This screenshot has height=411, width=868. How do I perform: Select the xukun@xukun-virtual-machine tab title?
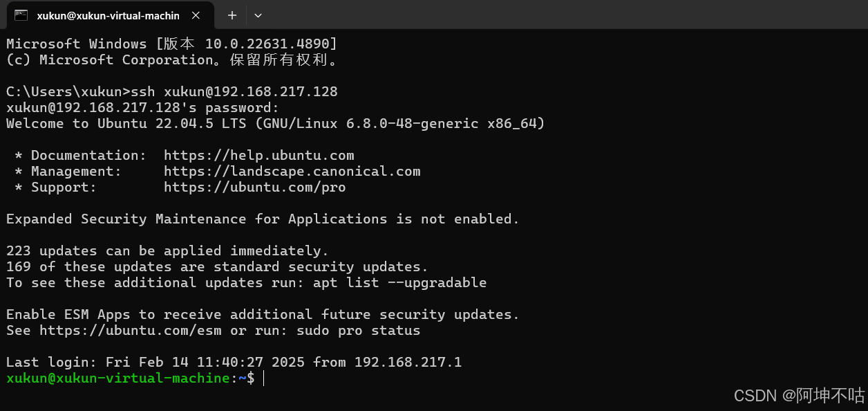[x=108, y=15]
